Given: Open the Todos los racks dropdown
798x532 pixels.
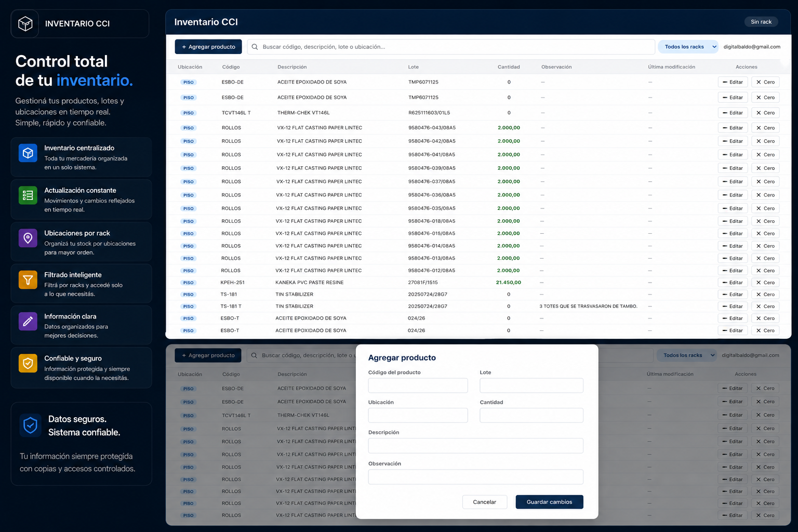Looking at the screenshot, I should 688,47.
